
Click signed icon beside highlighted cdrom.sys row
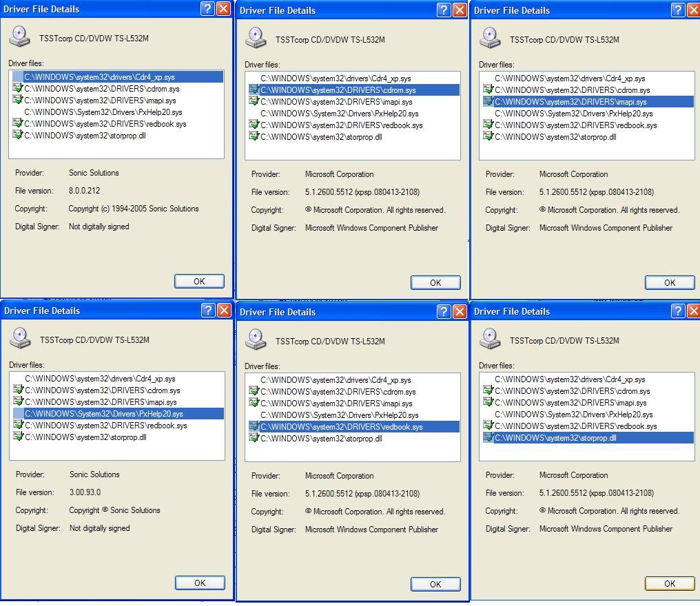(254, 90)
